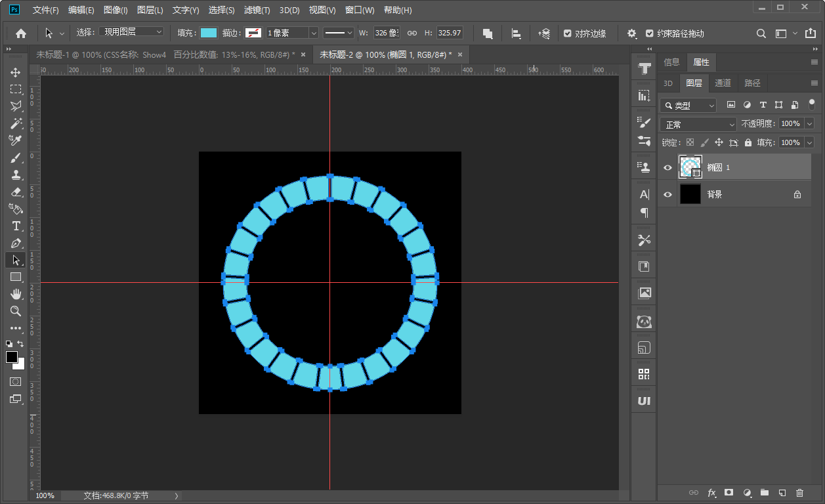
Task: Toggle 约束路径拖动 checkbox
Action: (650, 33)
